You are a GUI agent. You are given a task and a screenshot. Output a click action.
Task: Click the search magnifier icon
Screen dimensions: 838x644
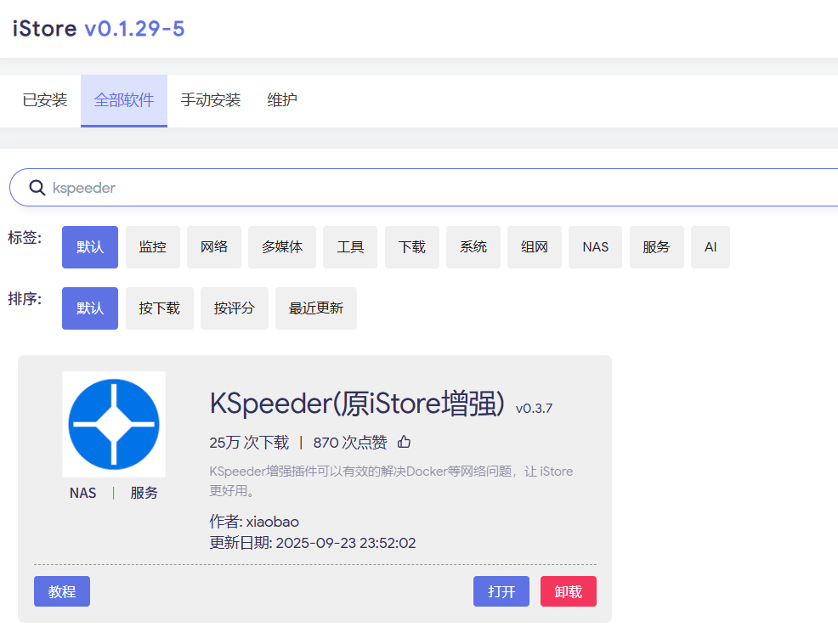(37, 188)
